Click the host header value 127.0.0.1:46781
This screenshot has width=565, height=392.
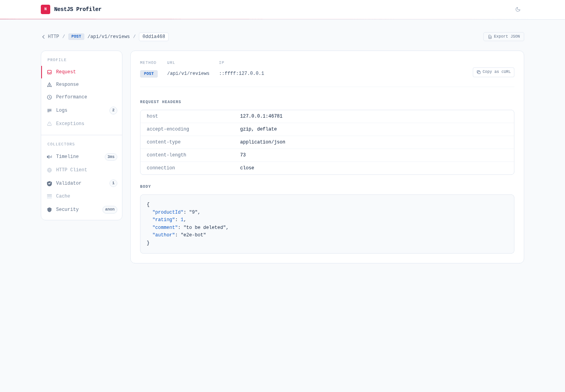click(x=261, y=116)
